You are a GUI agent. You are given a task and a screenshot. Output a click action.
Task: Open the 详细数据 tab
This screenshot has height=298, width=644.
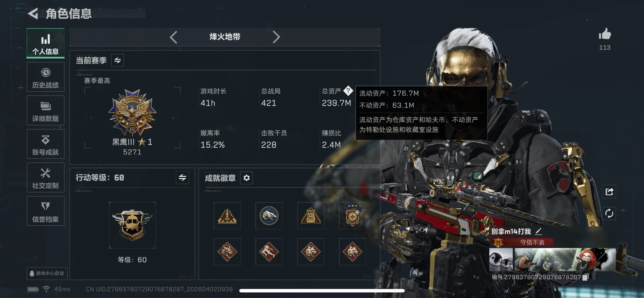(x=45, y=111)
